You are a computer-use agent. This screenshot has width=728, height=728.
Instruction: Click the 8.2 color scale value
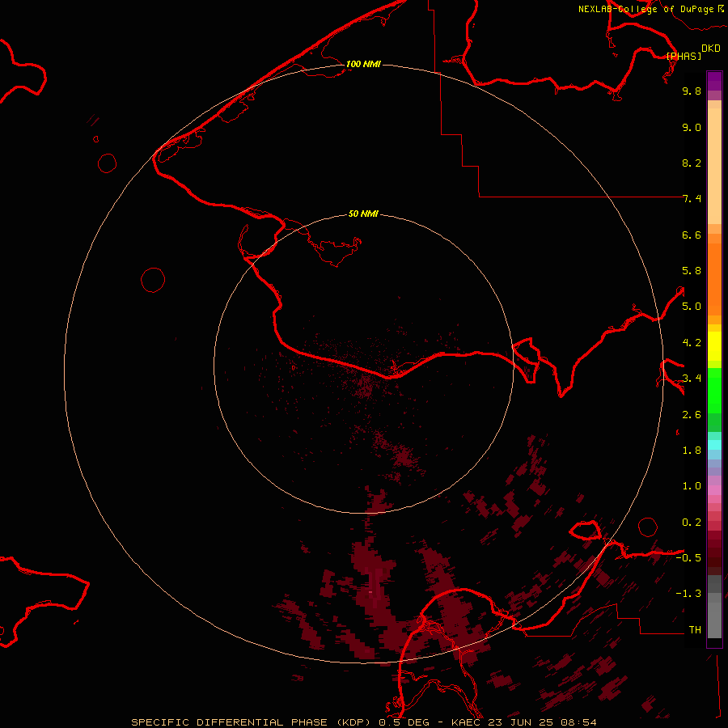(692, 163)
